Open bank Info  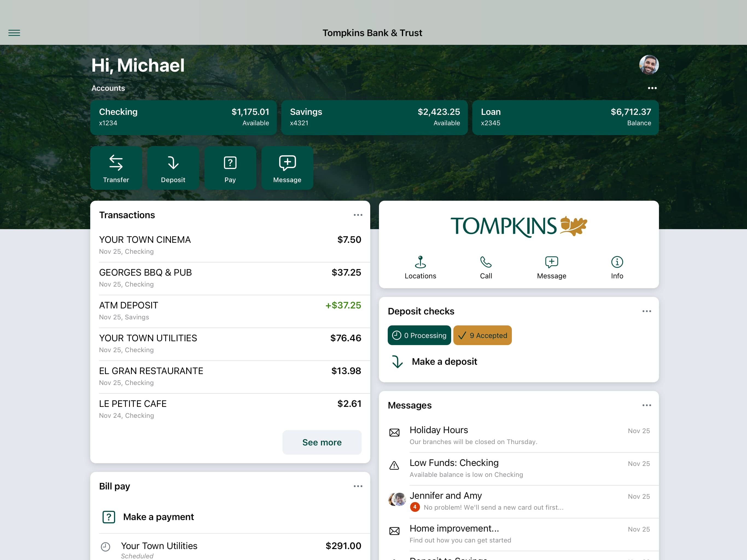[x=617, y=267]
